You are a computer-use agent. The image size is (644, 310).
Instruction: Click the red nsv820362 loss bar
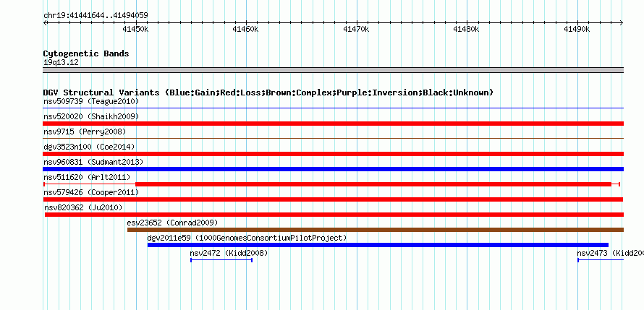334,215
